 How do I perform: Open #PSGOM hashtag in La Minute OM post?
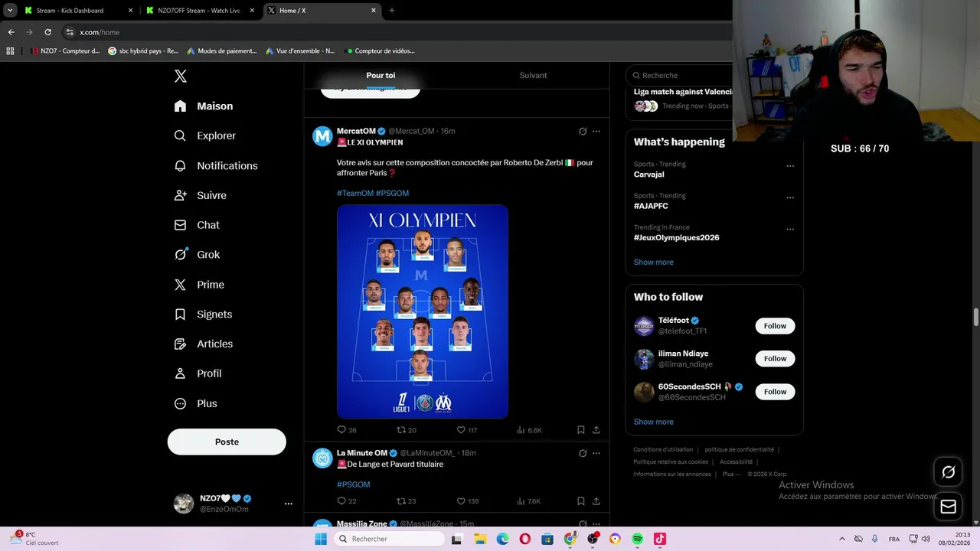tap(353, 484)
